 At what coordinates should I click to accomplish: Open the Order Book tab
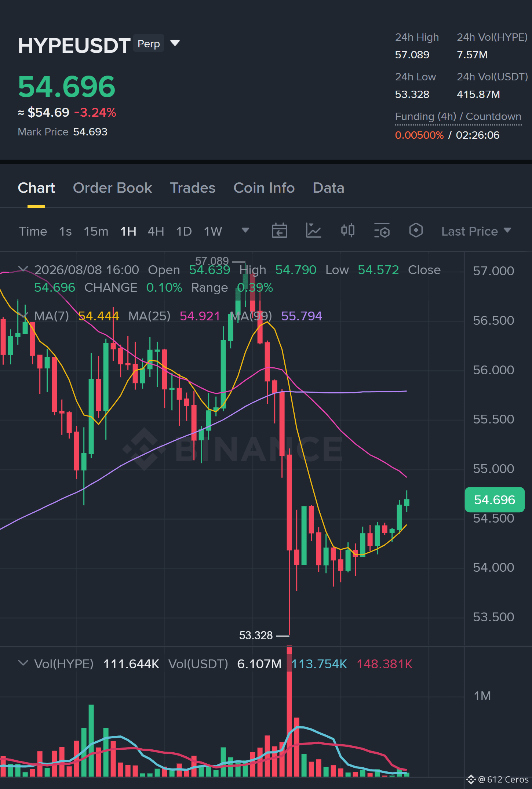(x=112, y=188)
